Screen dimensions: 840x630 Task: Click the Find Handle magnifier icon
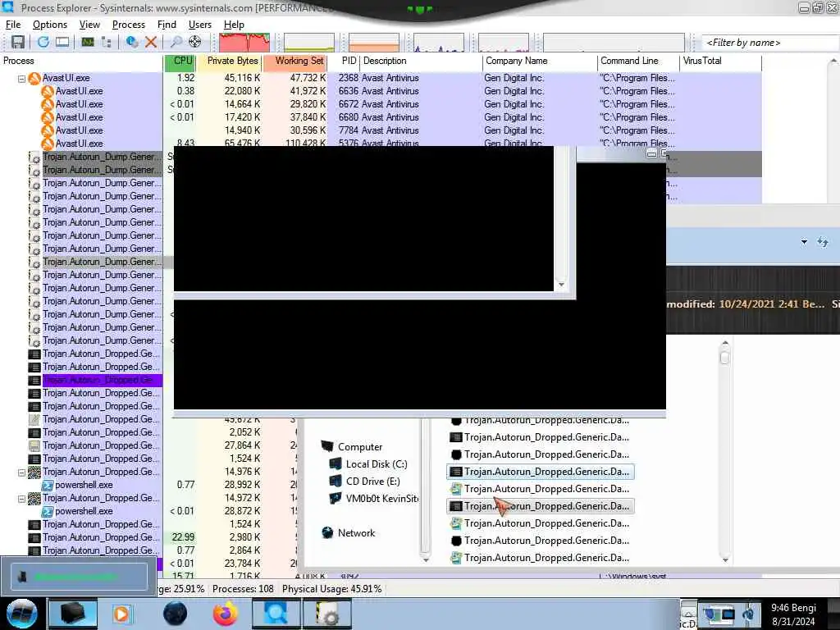pos(176,42)
